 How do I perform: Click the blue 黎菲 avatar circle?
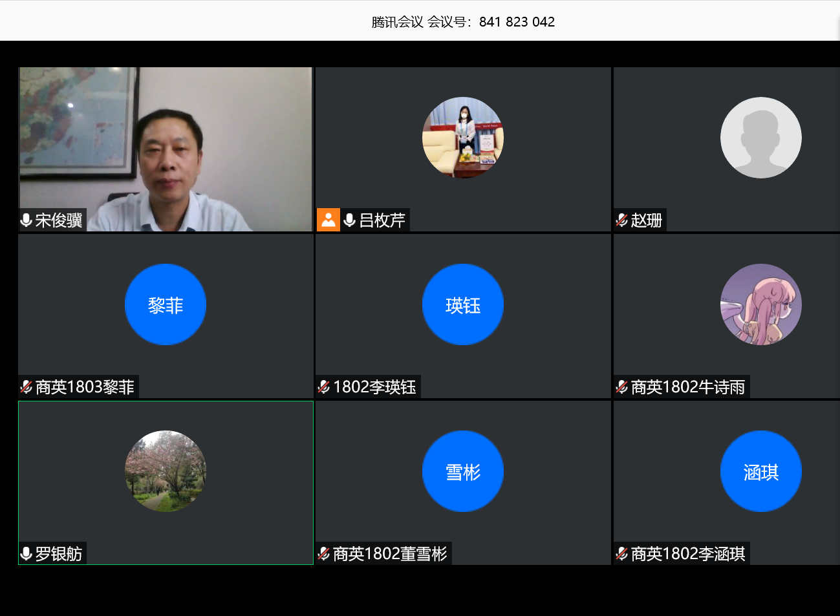point(166,304)
